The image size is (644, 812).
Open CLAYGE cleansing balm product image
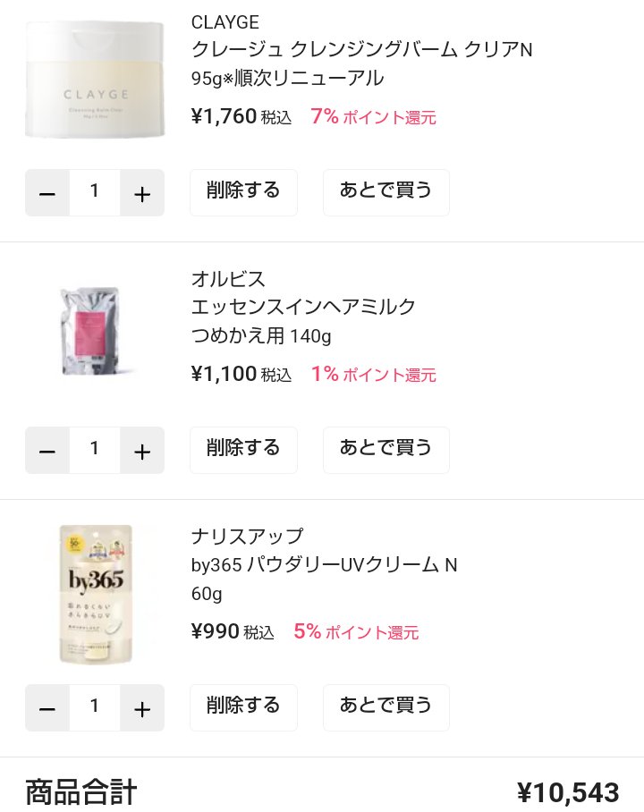95,80
